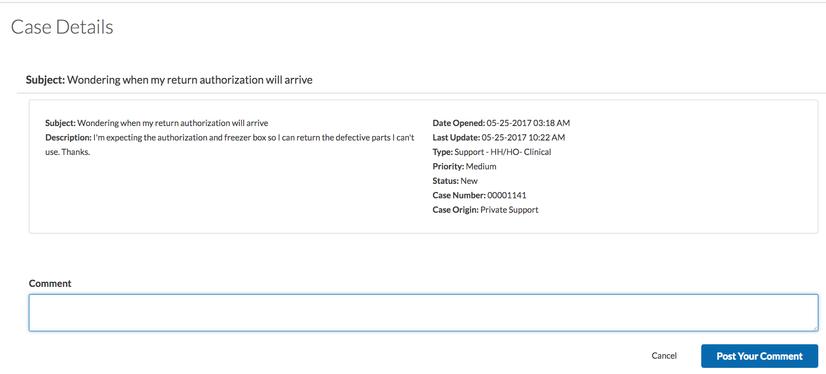Click the Type value Support - HH/HO- Clinical
The height and width of the screenshot is (374, 826).
pyautogui.click(x=503, y=152)
